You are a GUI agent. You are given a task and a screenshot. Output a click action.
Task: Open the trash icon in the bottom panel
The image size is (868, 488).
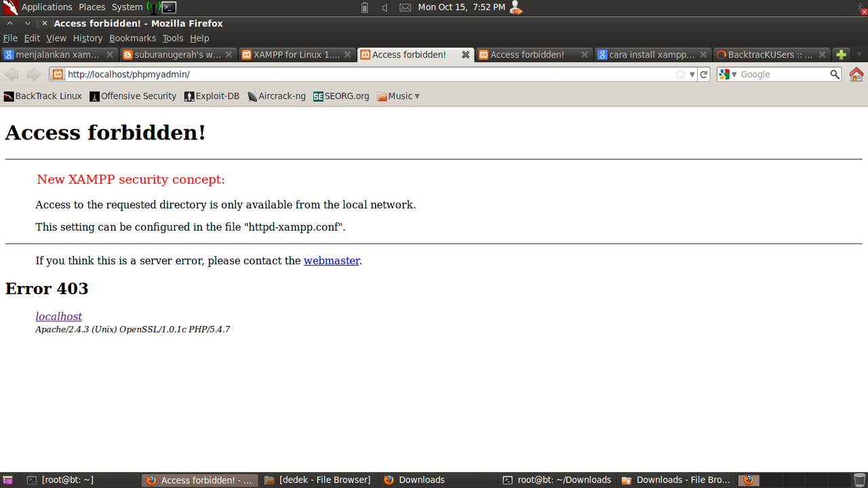click(859, 480)
